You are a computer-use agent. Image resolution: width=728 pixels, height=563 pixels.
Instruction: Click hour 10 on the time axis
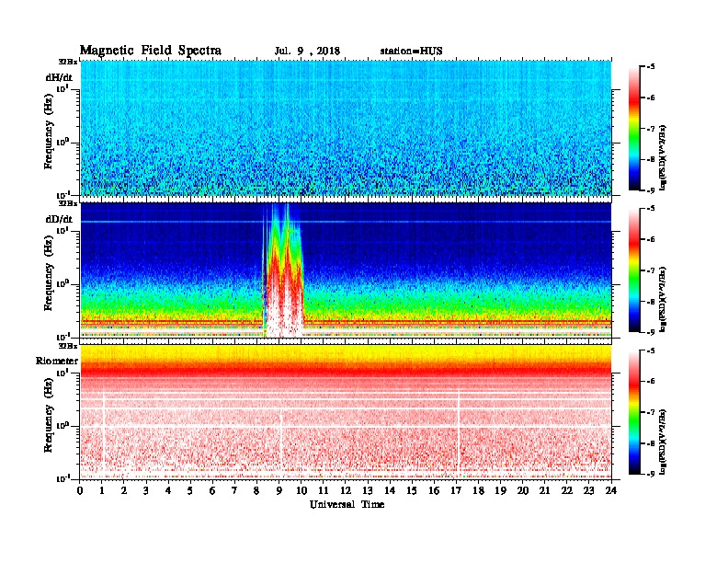(x=301, y=491)
